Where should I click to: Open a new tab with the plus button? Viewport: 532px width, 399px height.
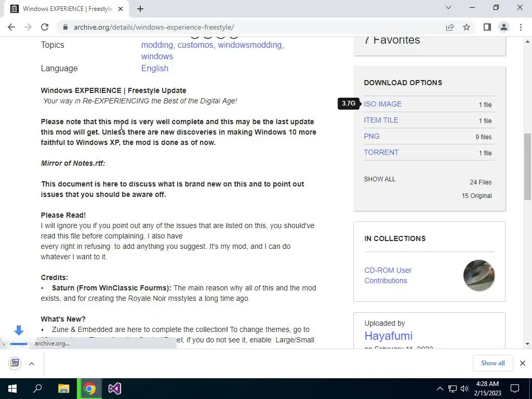(x=140, y=9)
